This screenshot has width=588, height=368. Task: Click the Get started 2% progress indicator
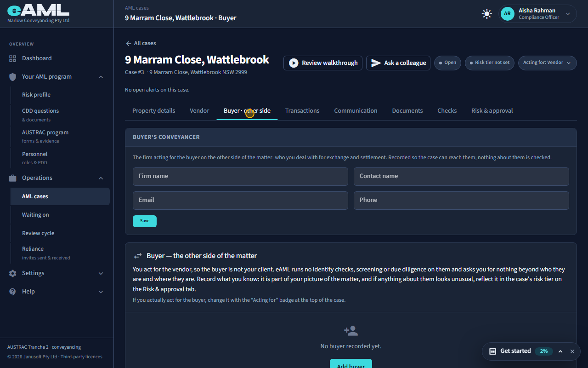pyautogui.click(x=544, y=351)
